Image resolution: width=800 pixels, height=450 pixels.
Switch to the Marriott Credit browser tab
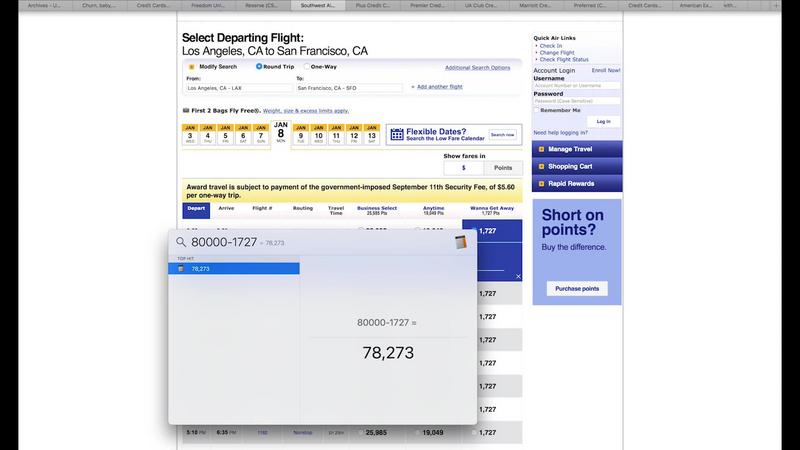coord(535,5)
